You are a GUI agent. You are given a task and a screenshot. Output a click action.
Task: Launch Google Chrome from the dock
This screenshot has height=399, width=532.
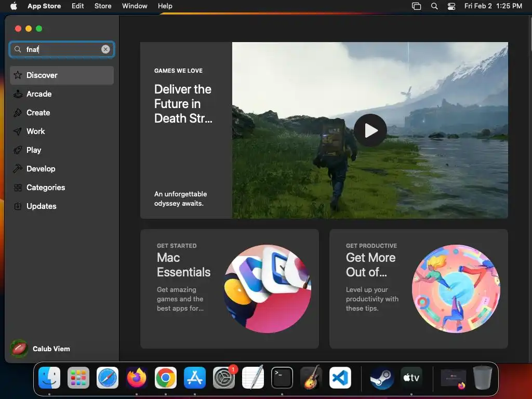click(x=166, y=378)
